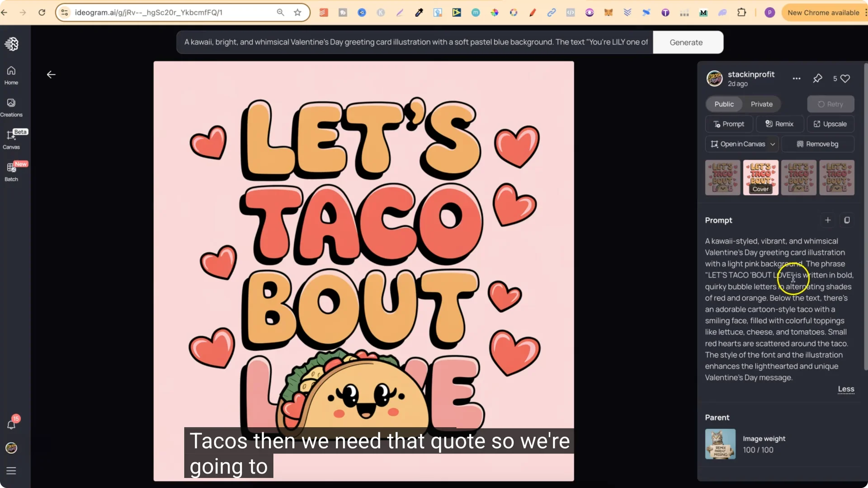Click the Remove bg button
868x488 pixels.
pyautogui.click(x=818, y=144)
